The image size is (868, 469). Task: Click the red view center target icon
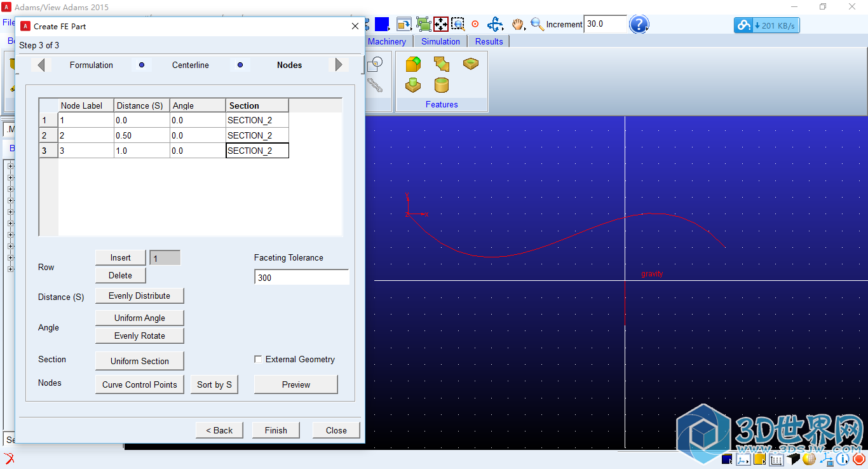pos(475,24)
